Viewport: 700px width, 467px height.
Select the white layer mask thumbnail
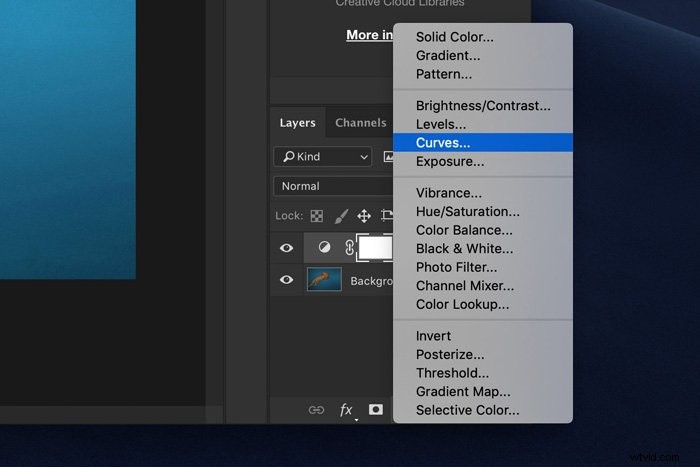[x=375, y=248]
